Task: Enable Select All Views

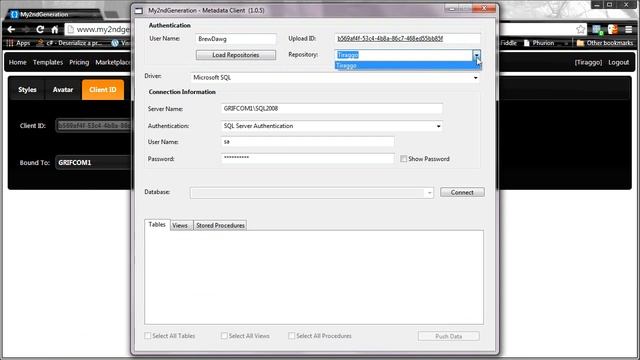Action: click(x=224, y=336)
